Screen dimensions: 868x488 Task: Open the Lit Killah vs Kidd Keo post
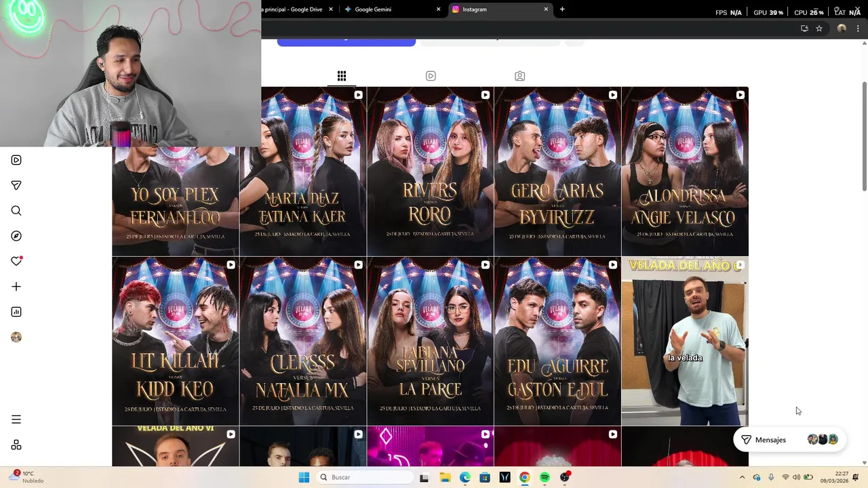coord(176,342)
